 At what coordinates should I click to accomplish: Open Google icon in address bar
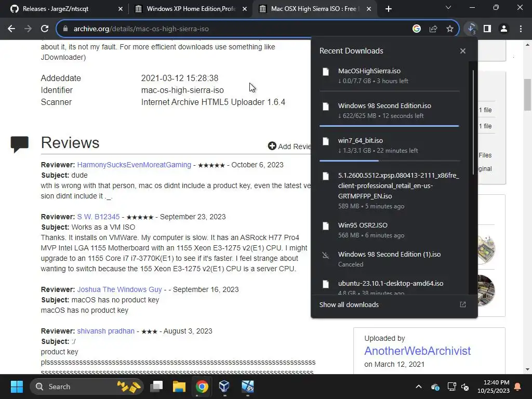click(x=416, y=29)
